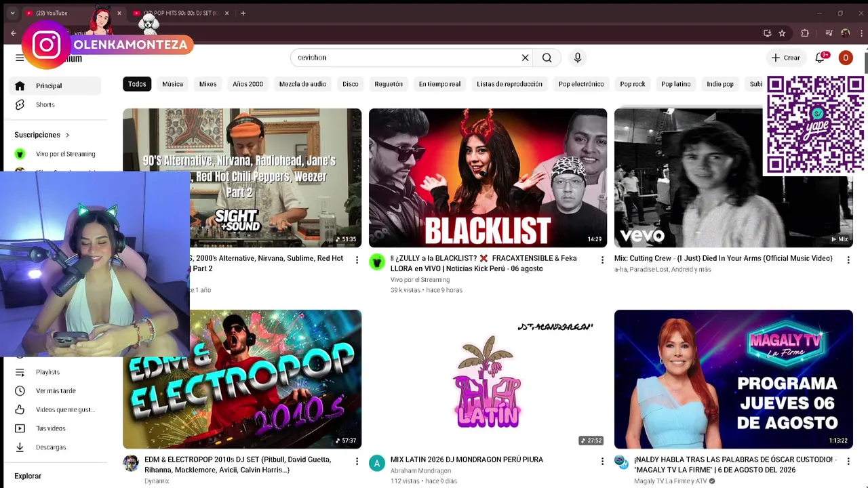Select the Pop rock filter chip

pyautogui.click(x=633, y=84)
